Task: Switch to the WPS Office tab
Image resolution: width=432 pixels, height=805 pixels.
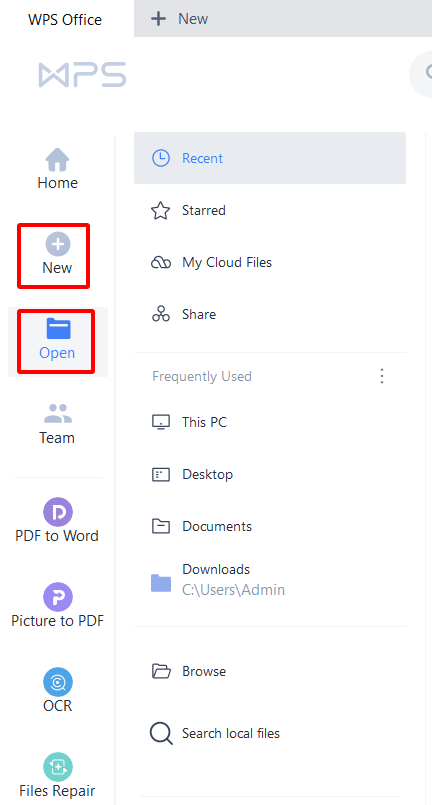Action: click(66, 20)
